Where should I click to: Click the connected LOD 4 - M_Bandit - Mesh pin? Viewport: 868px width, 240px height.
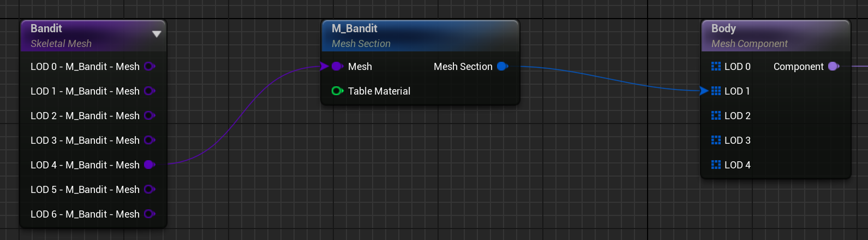[x=149, y=165]
